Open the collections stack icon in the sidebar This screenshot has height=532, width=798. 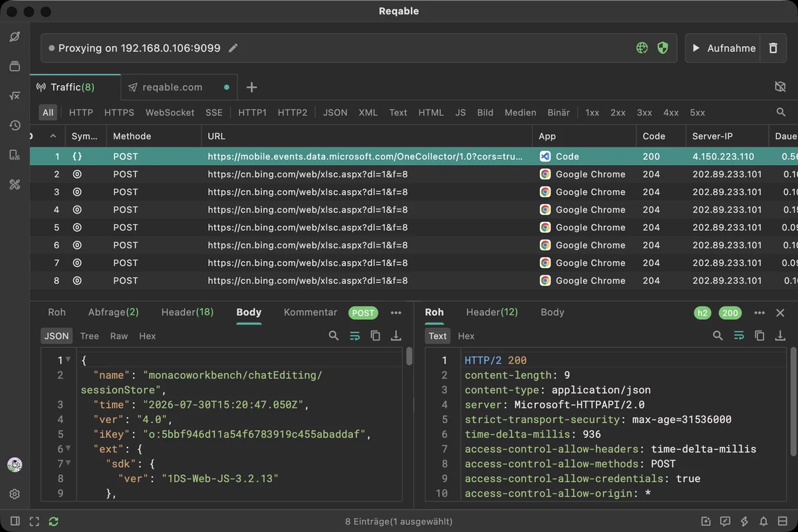15,66
